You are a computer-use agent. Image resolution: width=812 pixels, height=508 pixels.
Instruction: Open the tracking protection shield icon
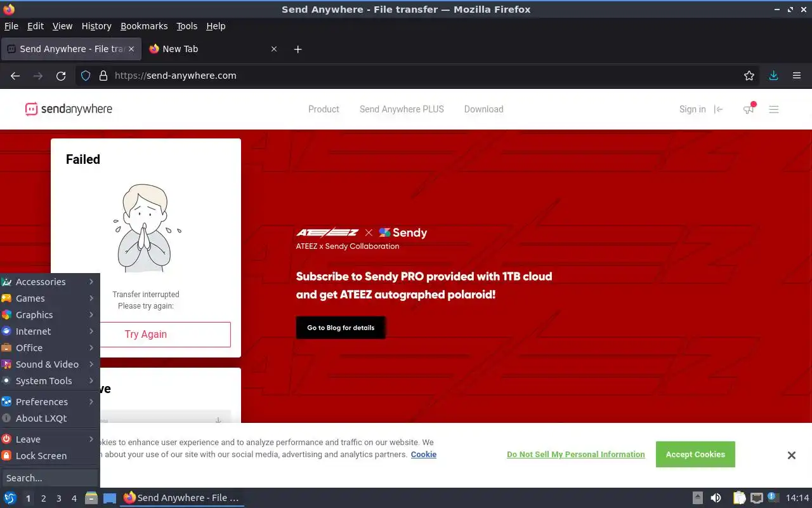pos(86,76)
